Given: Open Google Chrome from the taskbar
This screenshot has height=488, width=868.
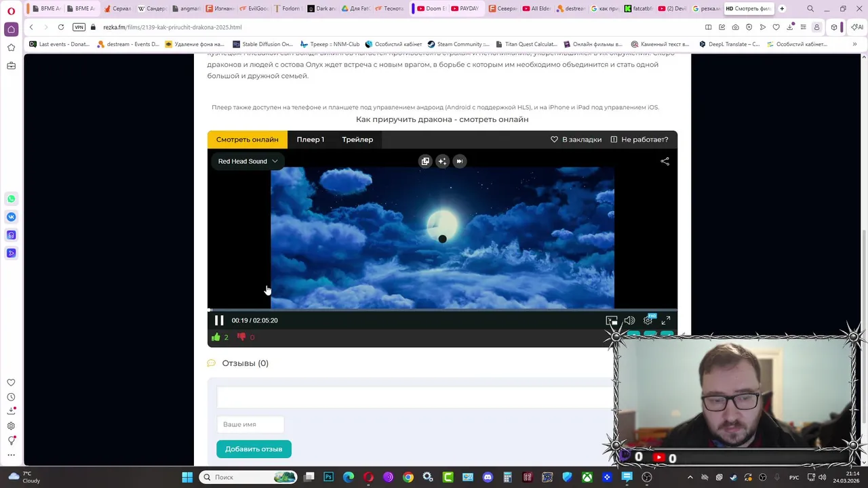Looking at the screenshot, I should pyautogui.click(x=408, y=477).
